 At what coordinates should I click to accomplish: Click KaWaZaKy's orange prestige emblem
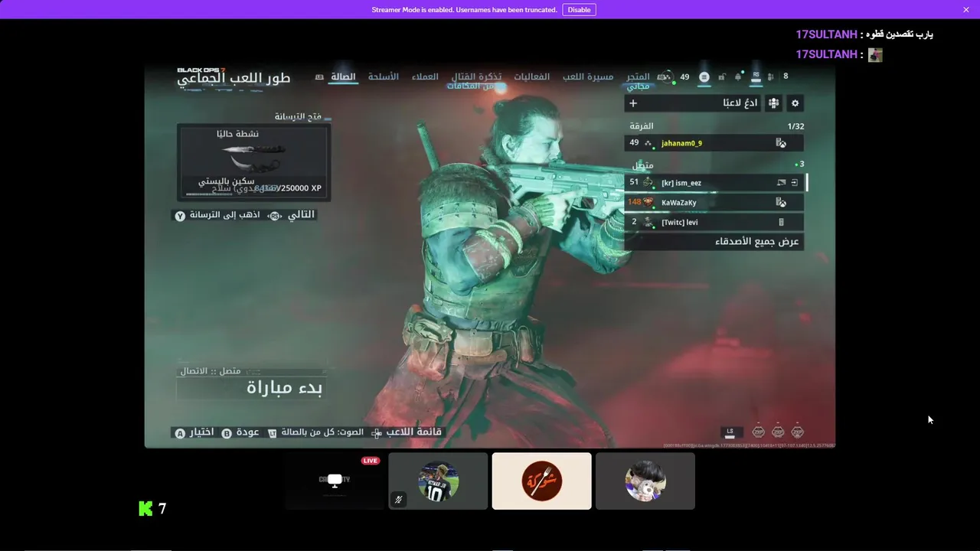coord(648,203)
